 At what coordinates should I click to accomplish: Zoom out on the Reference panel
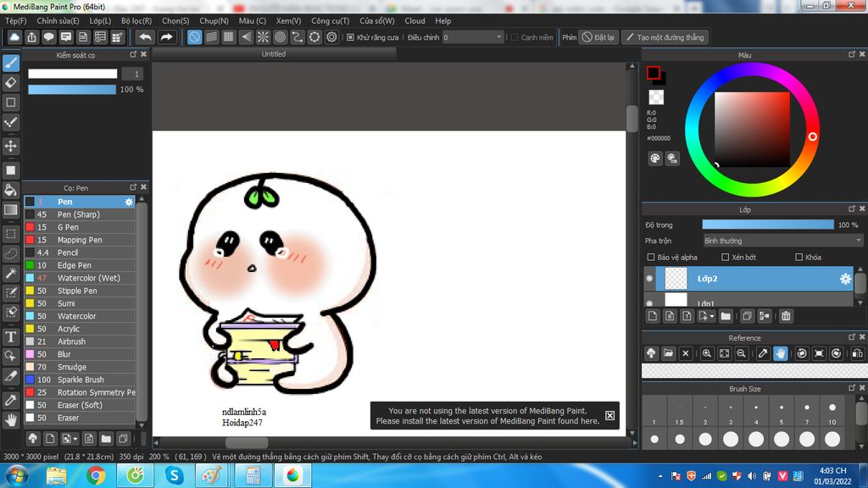pyautogui.click(x=741, y=353)
